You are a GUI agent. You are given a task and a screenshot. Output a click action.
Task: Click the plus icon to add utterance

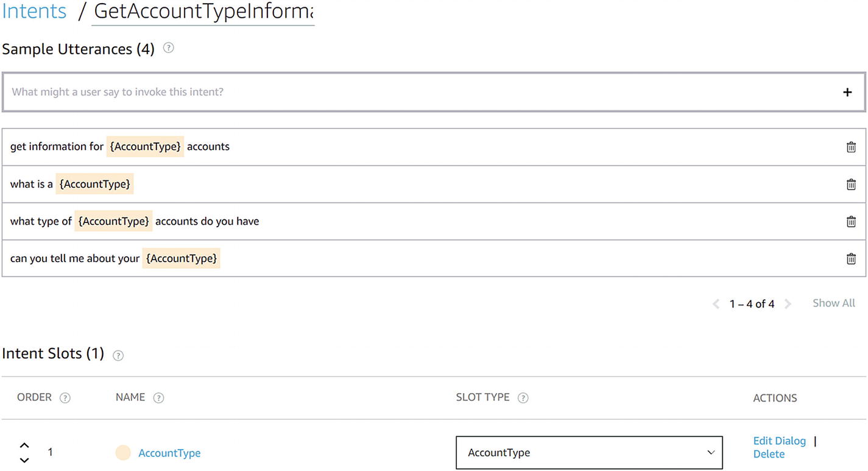847,92
